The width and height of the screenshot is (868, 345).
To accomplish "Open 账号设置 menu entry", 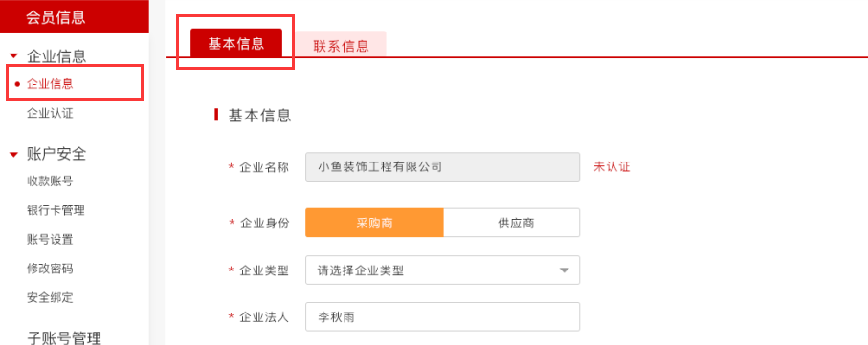I will pos(51,240).
